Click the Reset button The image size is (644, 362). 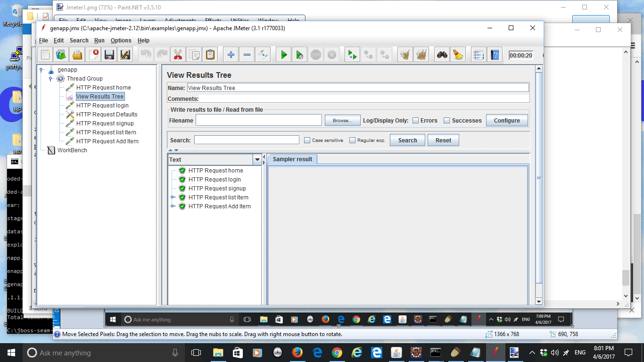click(x=443, y=140)
